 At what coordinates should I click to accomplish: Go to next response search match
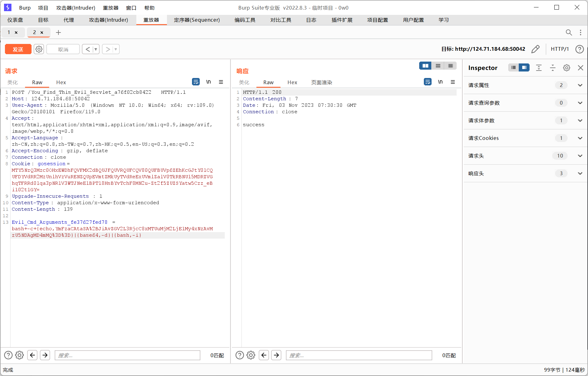[276, 355]
